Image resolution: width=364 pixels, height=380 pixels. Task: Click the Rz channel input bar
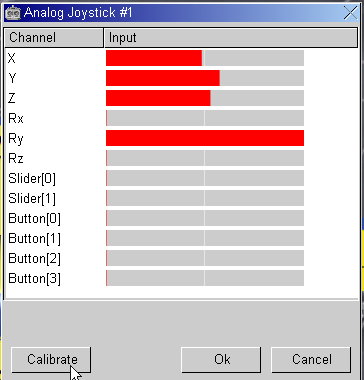[x=205, y=158]
